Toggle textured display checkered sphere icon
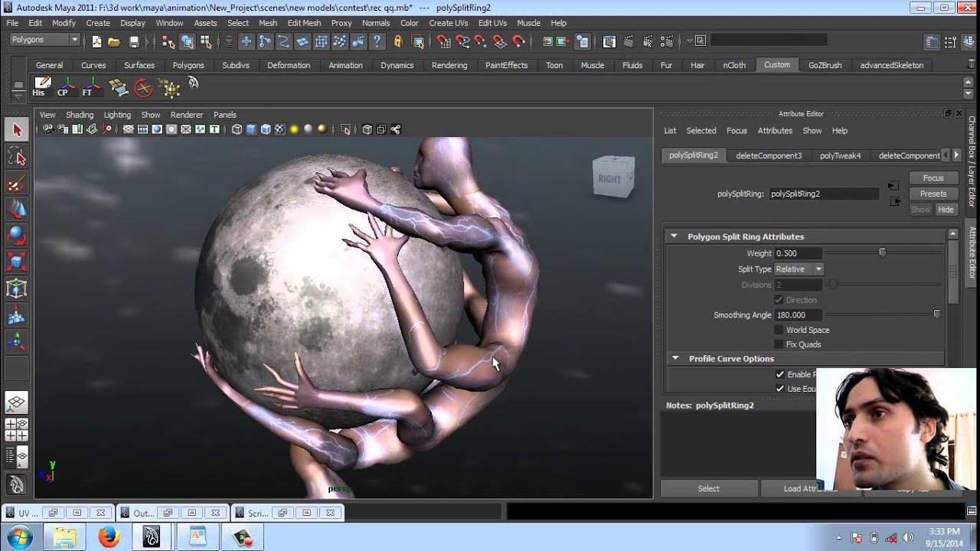This screenshot has height=551, width=980. 279,129
